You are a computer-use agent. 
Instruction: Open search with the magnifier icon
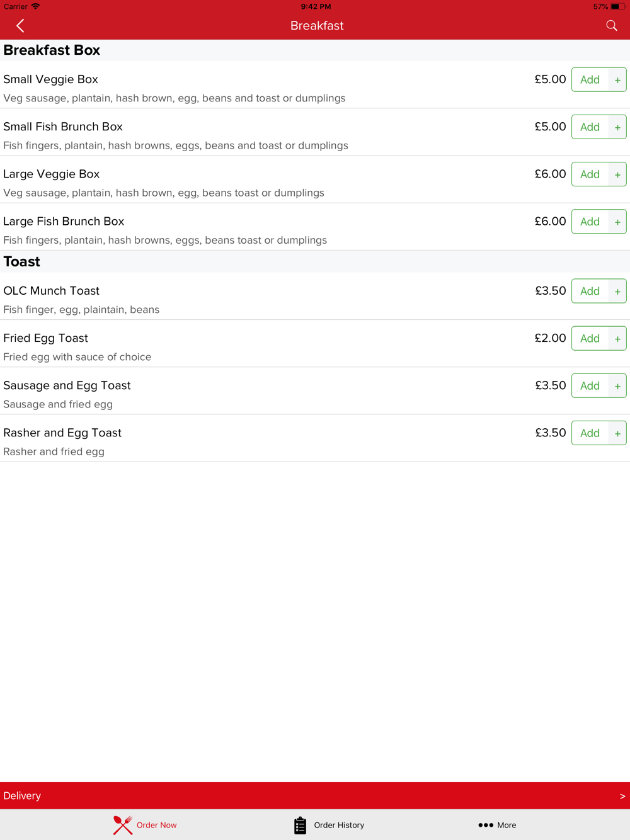tap(612, 26)
